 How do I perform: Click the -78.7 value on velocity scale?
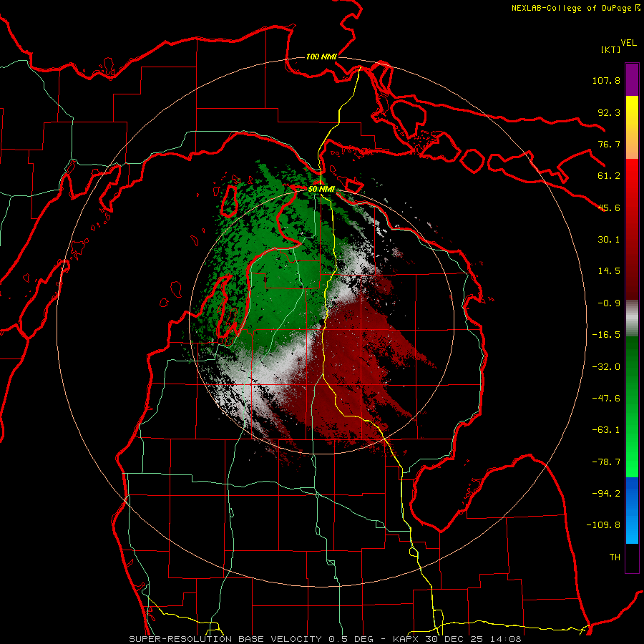606,462
